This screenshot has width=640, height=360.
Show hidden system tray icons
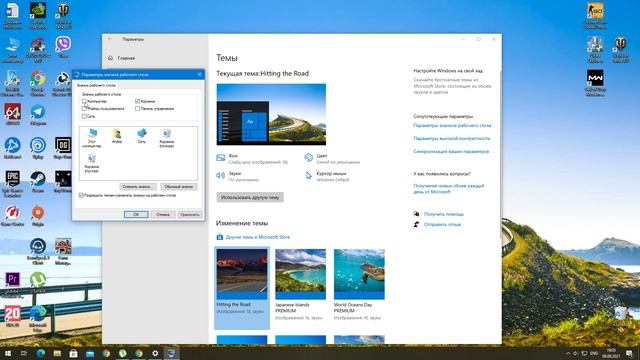point(568,353)
